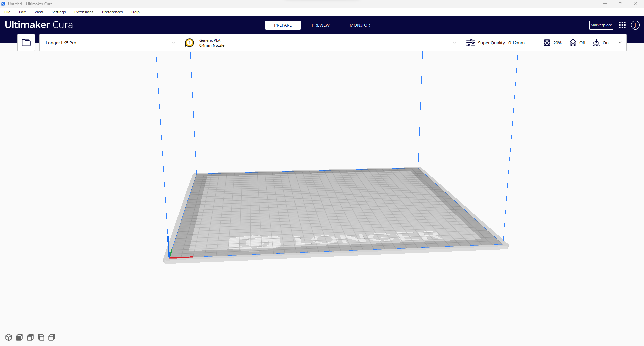Viewport: 644px width, 346px height.
Task: Switch to the MONITOR stage
Action: point(360,25)
